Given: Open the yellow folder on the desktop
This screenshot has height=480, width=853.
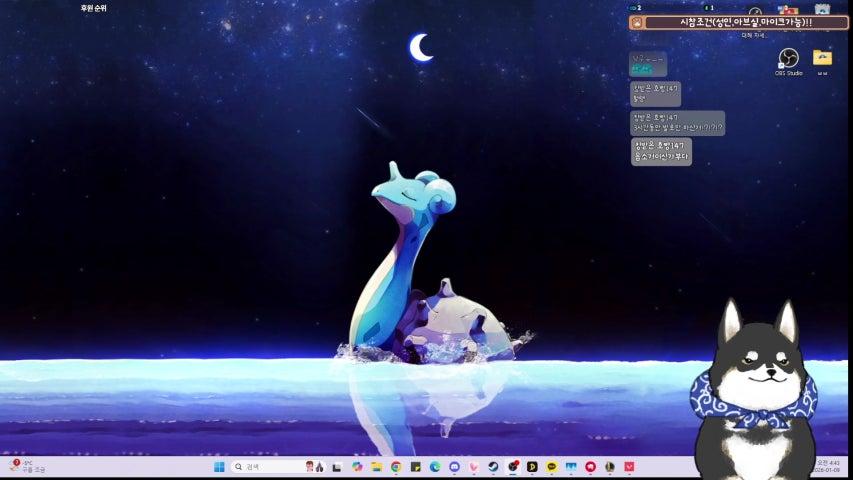Looking at the screenshot, I should pos(822,58).
